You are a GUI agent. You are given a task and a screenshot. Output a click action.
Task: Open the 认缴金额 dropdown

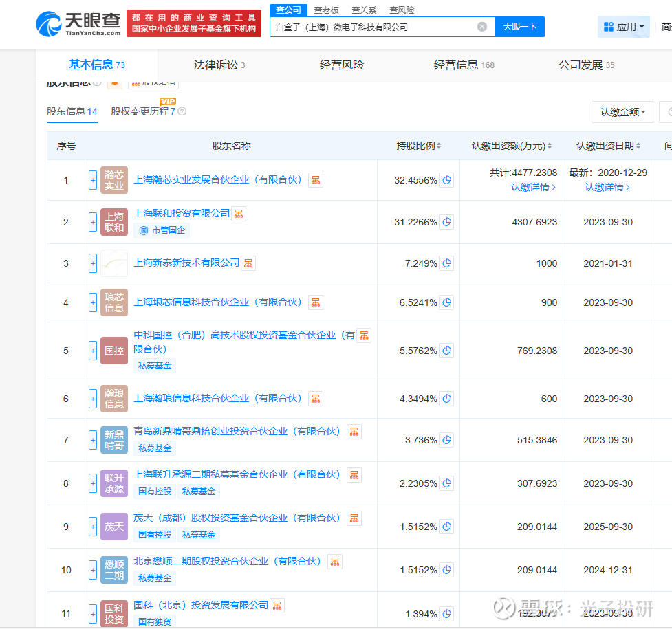click(x=622, y=112)
